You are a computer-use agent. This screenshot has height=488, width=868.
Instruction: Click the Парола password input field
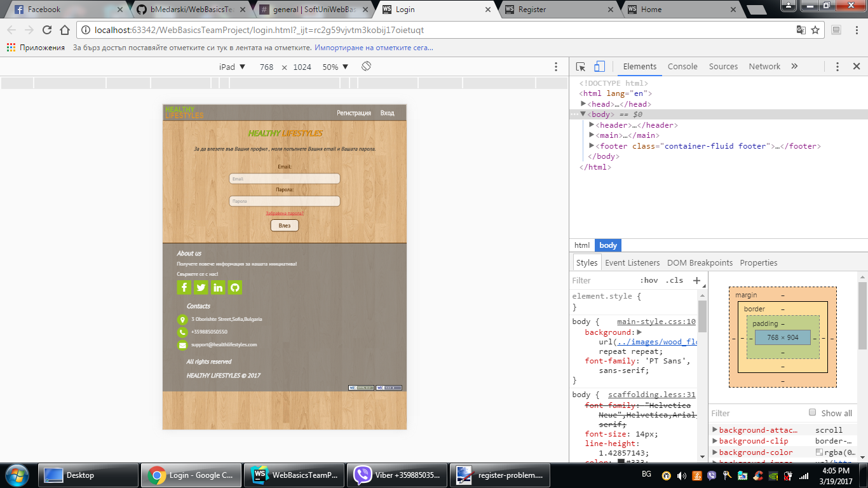[285, 201]
